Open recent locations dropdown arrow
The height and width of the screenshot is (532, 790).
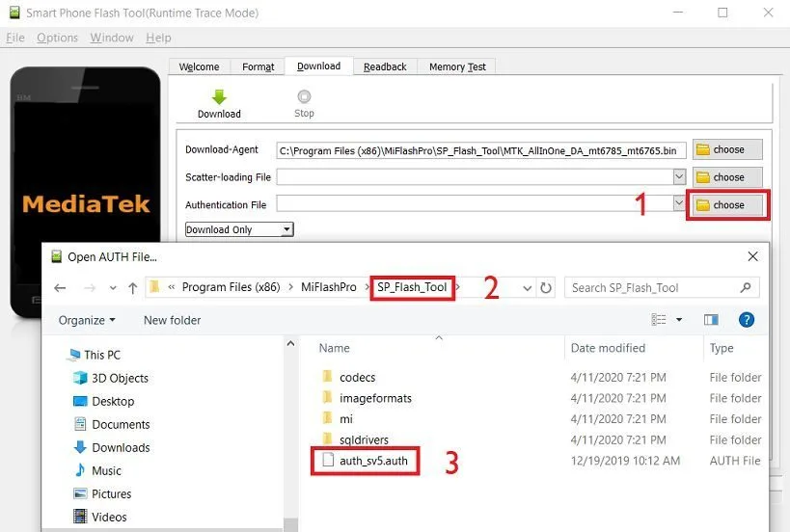coord(113,288)
